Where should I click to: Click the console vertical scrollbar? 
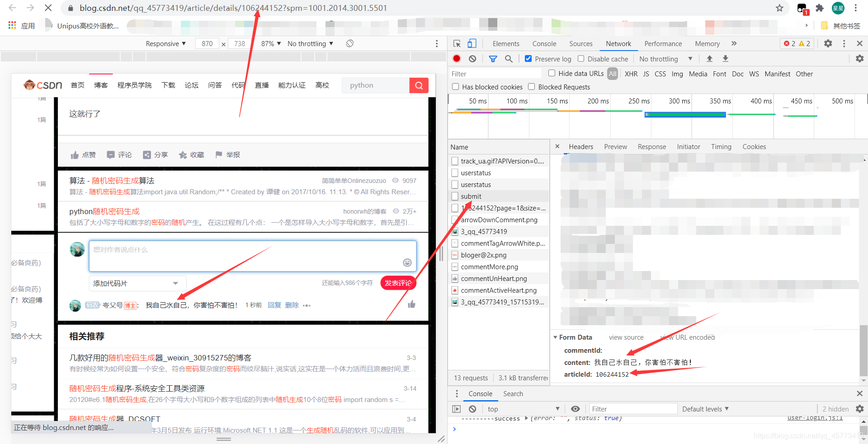pyautogui.click(x=863, y=431)
